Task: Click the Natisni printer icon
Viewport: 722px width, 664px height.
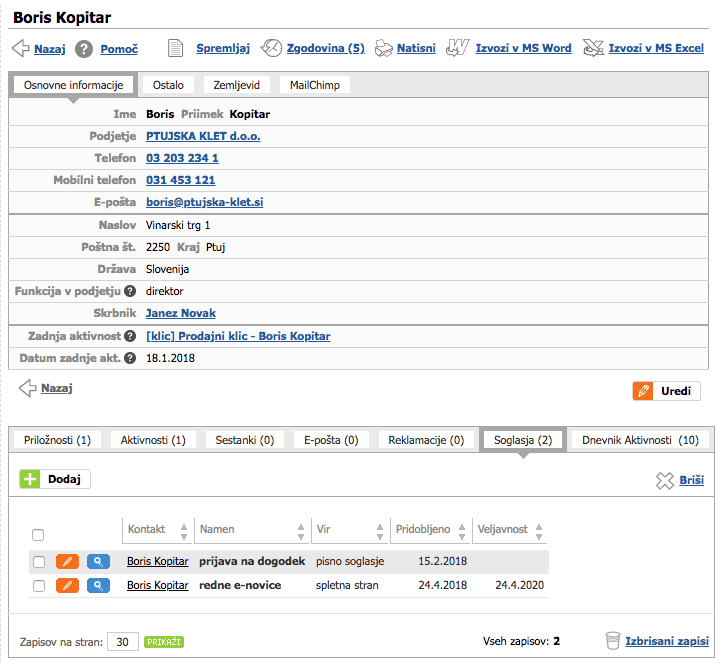Action: [384, 48]
